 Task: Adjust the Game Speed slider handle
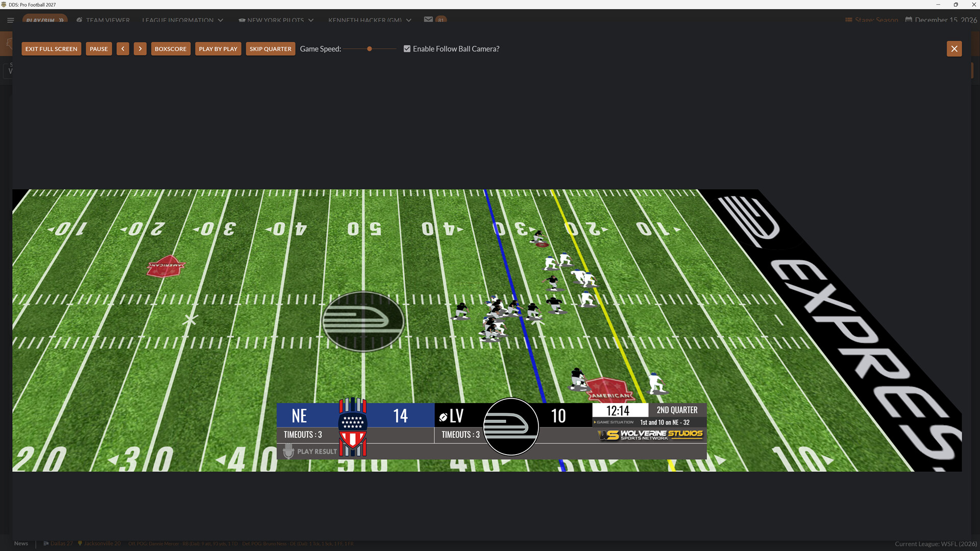(x=370, y=49)
